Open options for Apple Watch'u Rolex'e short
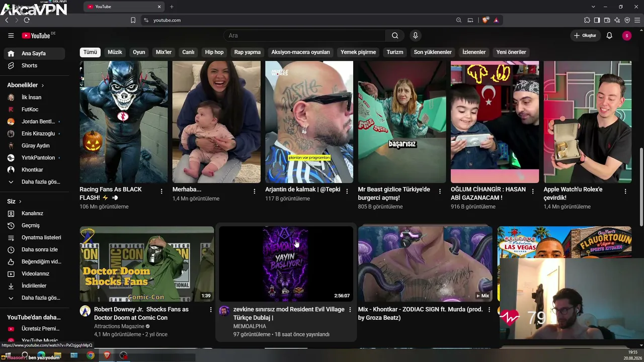 [625, 192]
